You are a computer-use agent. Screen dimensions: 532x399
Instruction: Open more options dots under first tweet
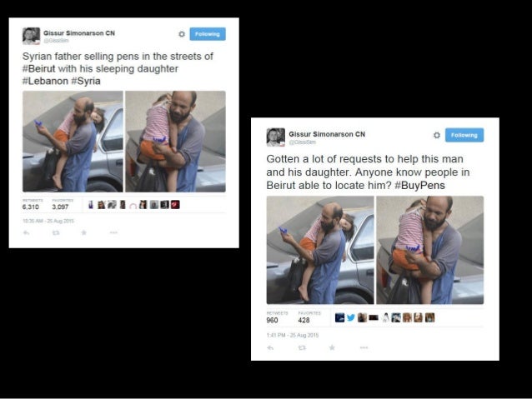113,232
